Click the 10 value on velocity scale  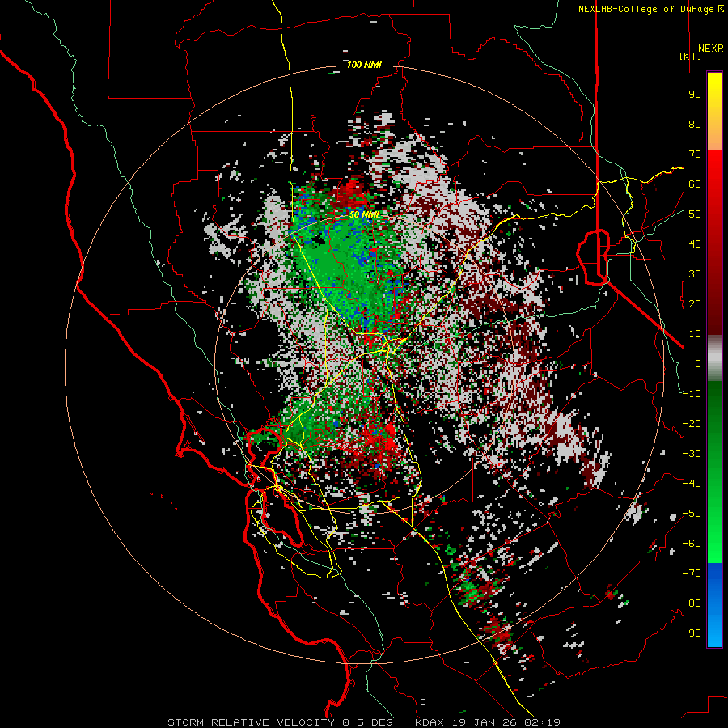695,334
